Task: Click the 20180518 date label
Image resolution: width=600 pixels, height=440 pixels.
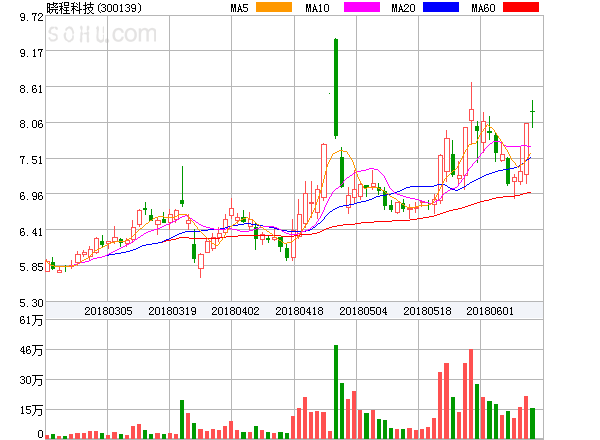Action: tap(427, 311)
